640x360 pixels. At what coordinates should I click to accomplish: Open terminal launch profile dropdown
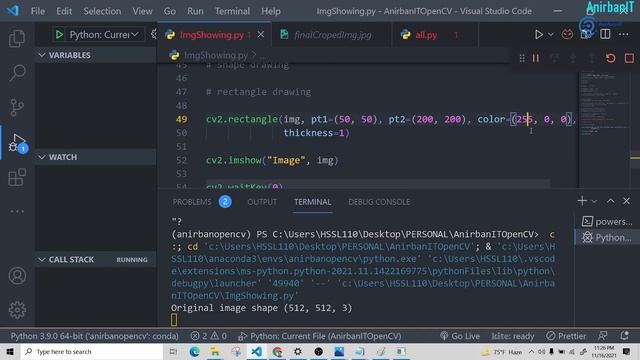[x=594, y=201]
